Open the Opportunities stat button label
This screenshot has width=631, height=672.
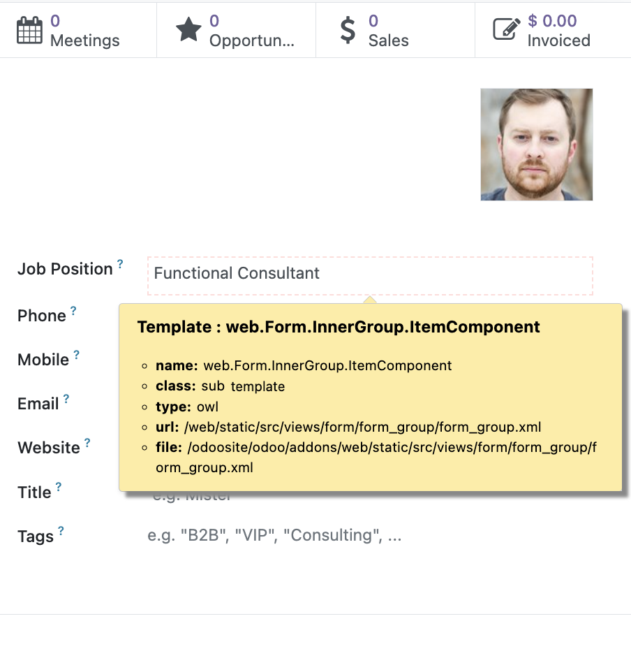(251, 41)
